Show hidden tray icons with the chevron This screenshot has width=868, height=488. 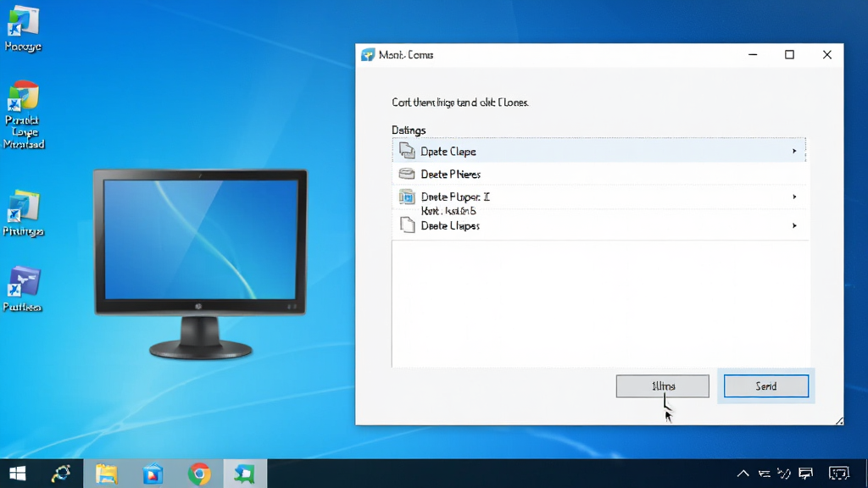(743, 474)
